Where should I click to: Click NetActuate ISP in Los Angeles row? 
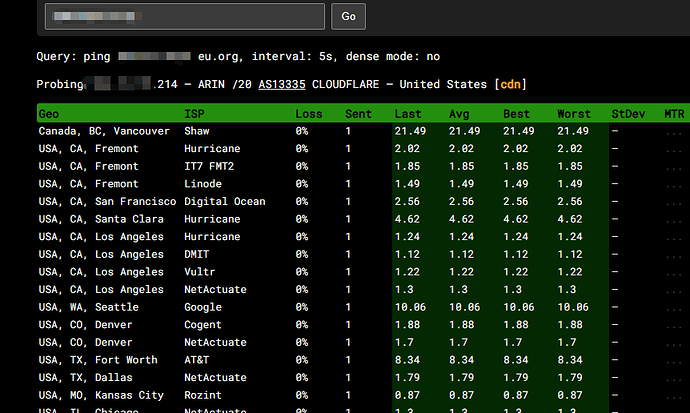(215, 289)
